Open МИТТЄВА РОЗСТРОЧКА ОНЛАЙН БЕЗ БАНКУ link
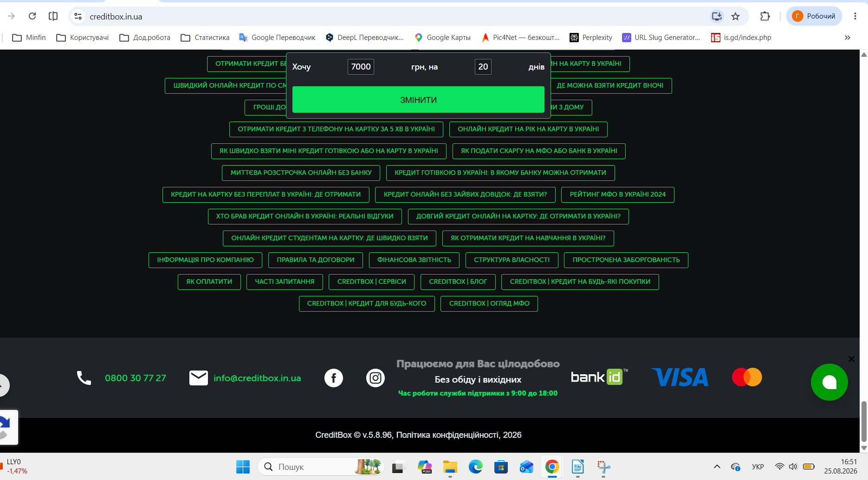The height and width of the screenshot is (480, 868). pyautogui.click(x=301, y=173)
